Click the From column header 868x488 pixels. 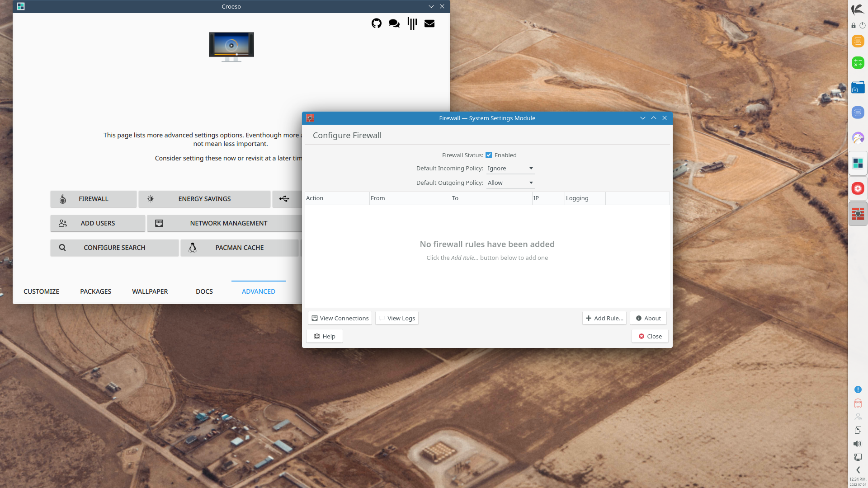coord(410,198)
